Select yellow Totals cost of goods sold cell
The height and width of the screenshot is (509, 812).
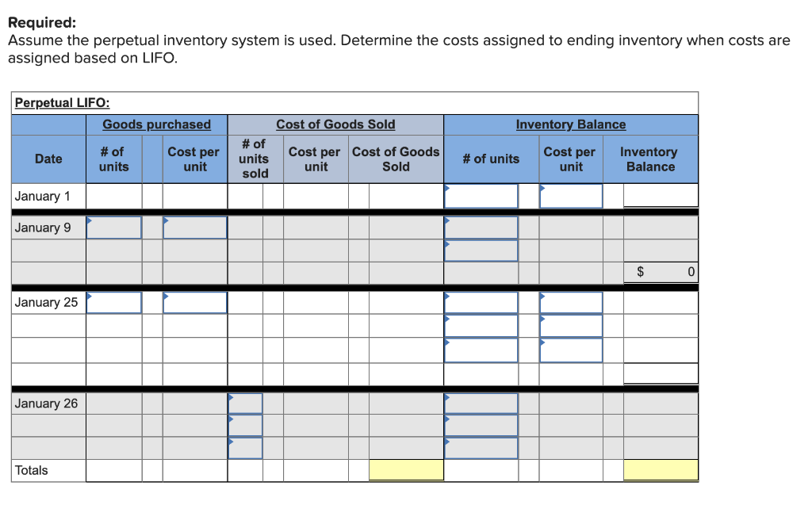click(407, 470)
